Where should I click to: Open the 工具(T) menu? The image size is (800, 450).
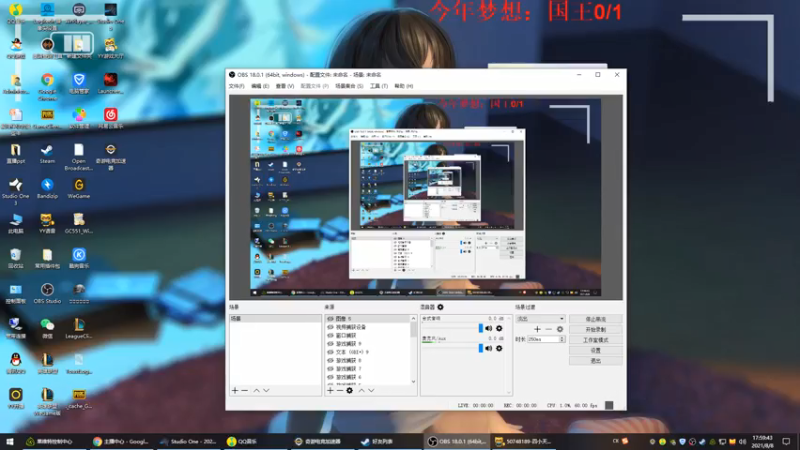379,86
